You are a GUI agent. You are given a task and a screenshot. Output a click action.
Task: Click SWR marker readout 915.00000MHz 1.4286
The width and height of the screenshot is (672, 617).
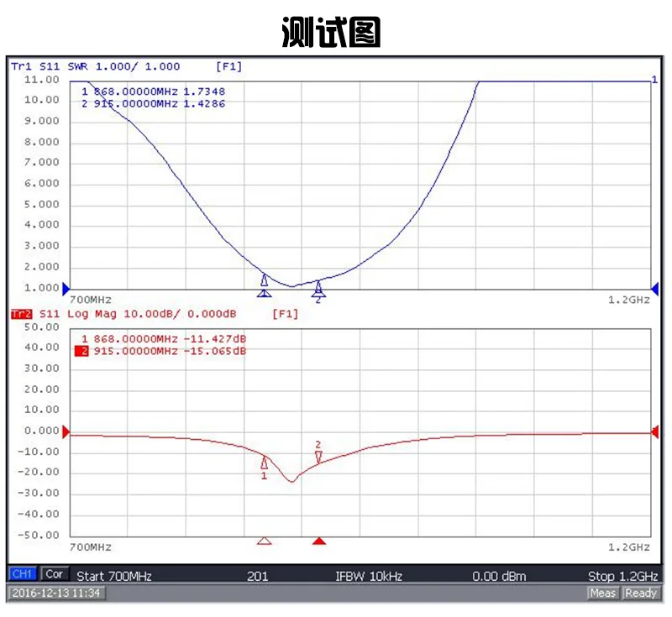[154, 103]
